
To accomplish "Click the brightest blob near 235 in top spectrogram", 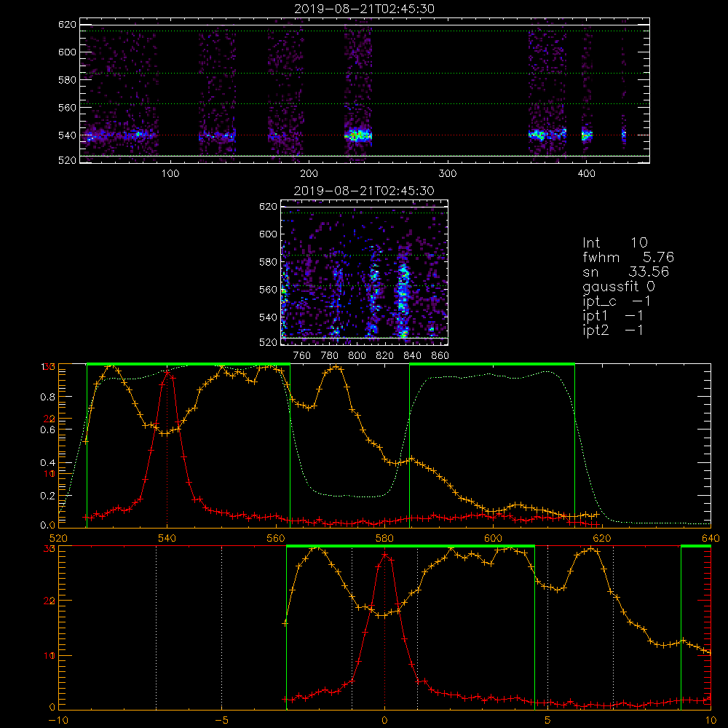I will 358,135.
